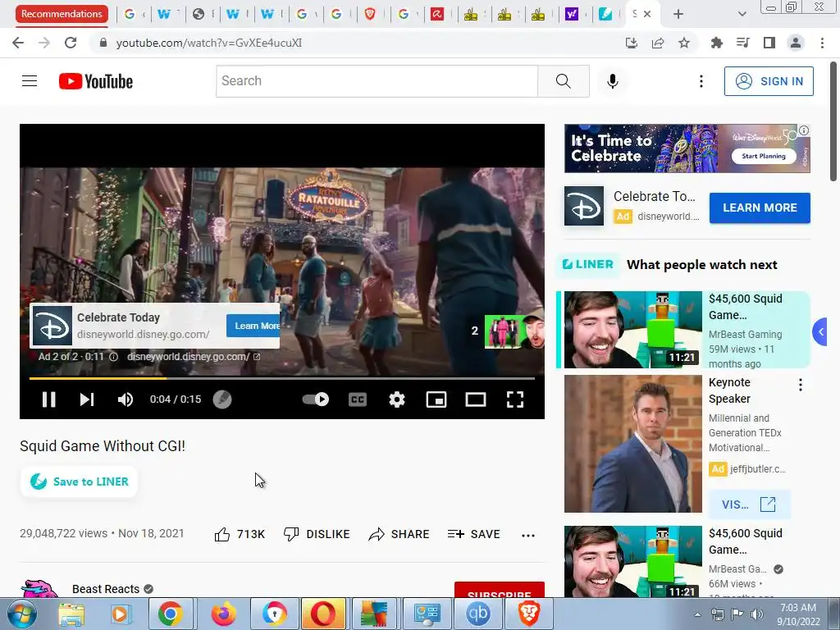Focus the YouTube search field

coord(377,81)
